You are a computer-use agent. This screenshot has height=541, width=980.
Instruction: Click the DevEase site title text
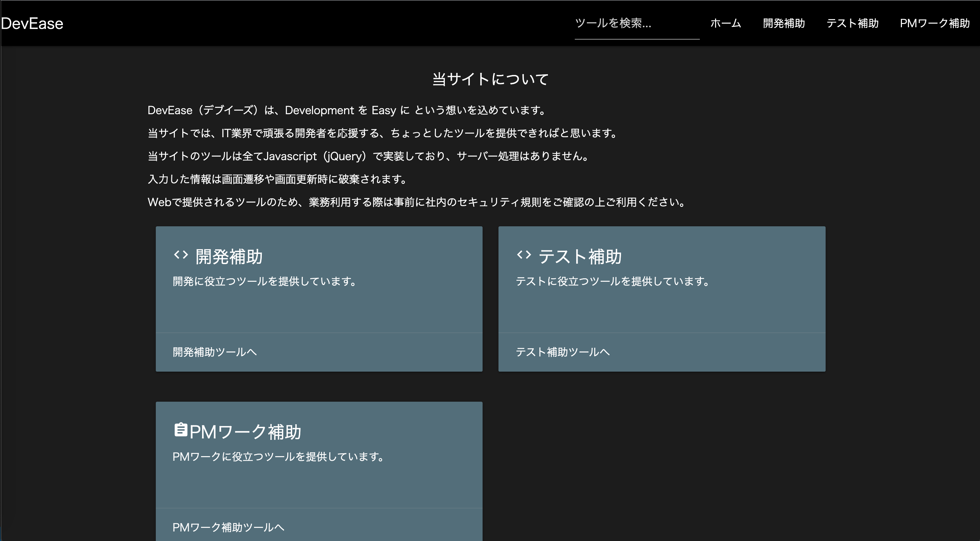(x=33, y=24)
